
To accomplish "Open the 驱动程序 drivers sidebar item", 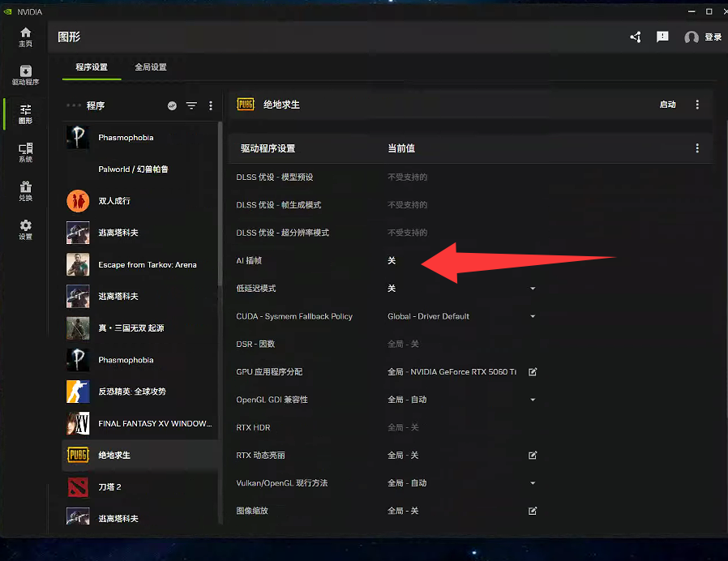I will point(25,75).
